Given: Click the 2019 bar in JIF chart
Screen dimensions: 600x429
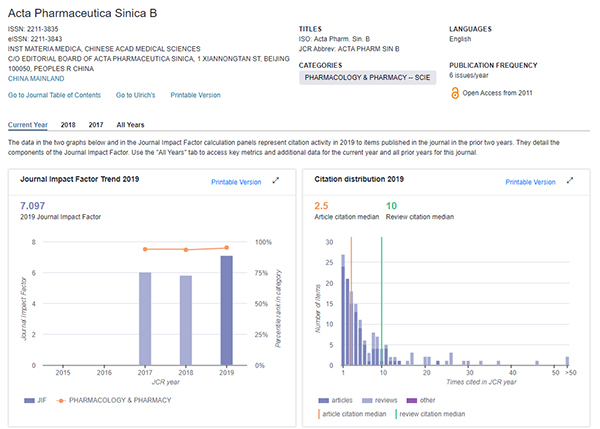Looking at the screenshot, I should pyautogui.click(x=227, y=310).
